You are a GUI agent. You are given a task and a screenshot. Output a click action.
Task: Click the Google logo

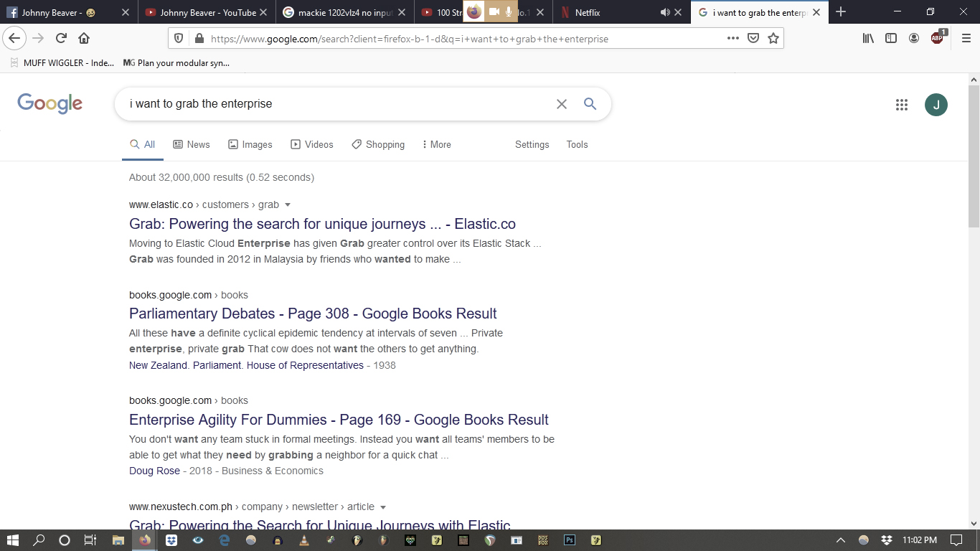(50, 104)
